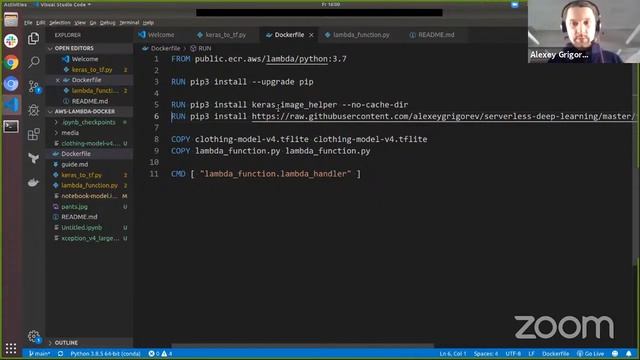Open clothing-model-v4 file in tree
The image size is (640, 360).
tap(89, 143)
